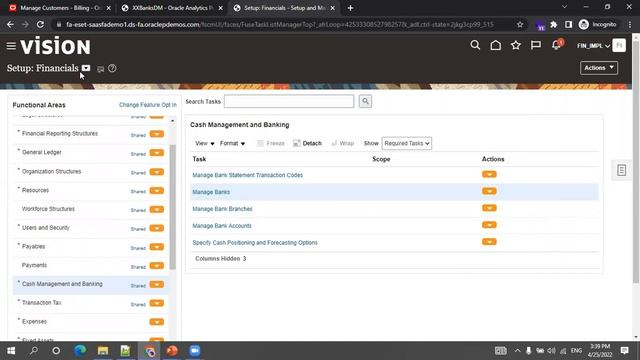This screenshot has height=360, width=640.
Task: Select Workforce Structures functional area
Action: coord(48,209)
